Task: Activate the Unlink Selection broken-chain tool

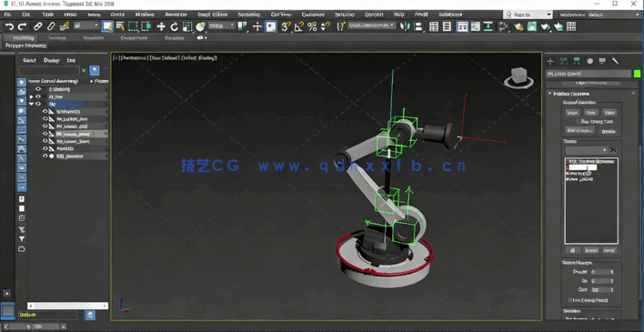Action: click(x=51, y=26)
